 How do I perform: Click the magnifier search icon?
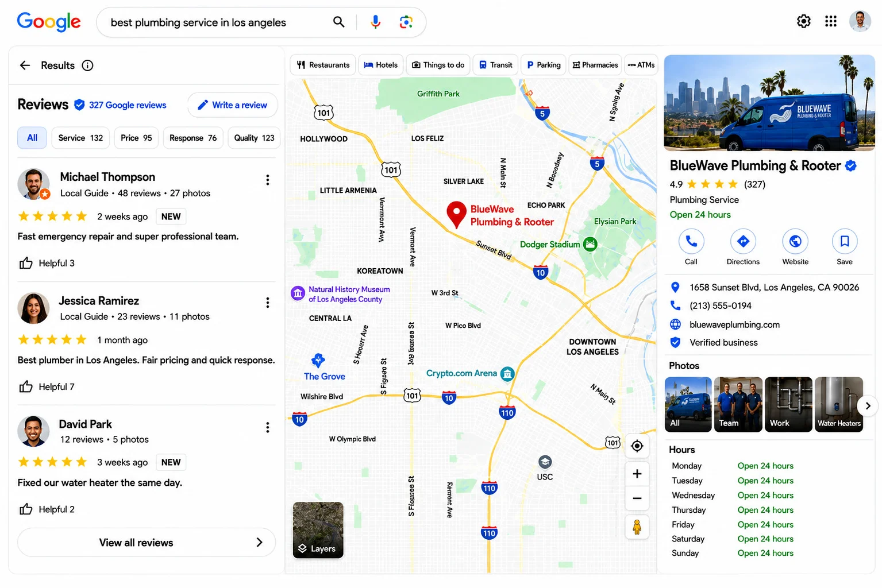point(339,22)
